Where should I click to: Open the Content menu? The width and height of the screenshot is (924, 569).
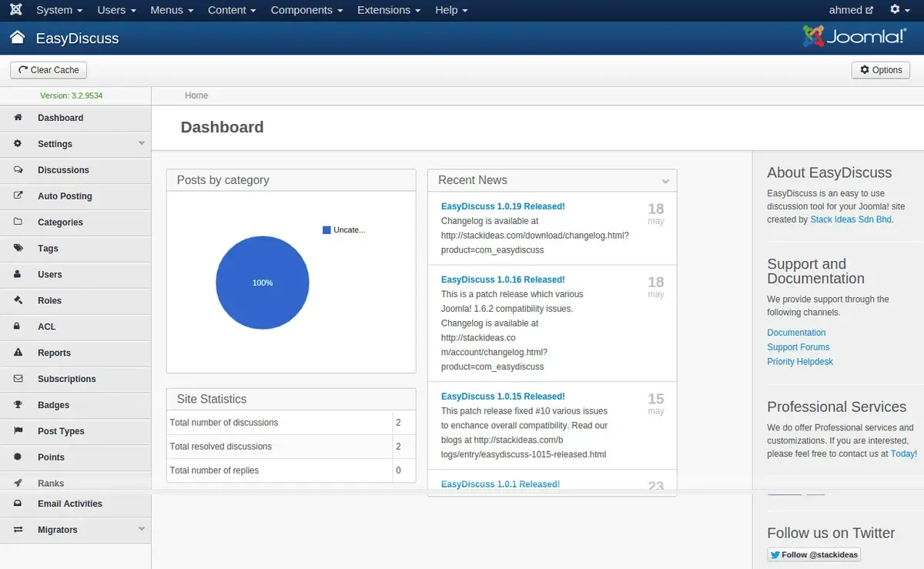click(233, 10)
